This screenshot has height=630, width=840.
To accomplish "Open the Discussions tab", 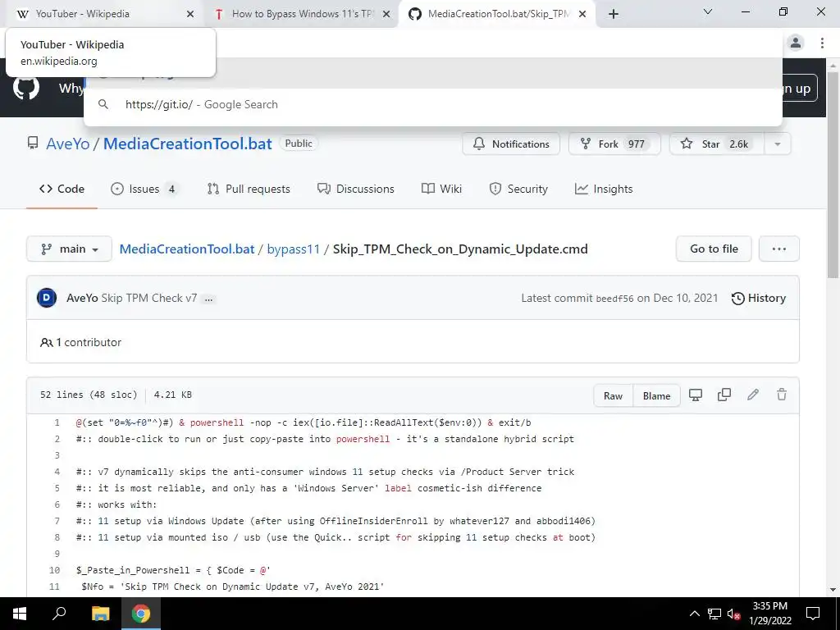I will 356,189.
